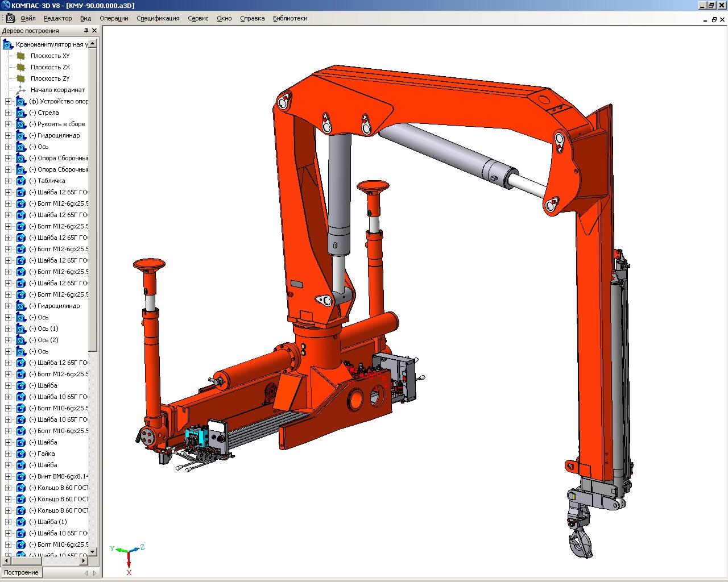The height and width of the screenshot is (582, 728).
Task: Click the Начало координат origin icon
Action: pyautogui.click(x=21, y=90)
